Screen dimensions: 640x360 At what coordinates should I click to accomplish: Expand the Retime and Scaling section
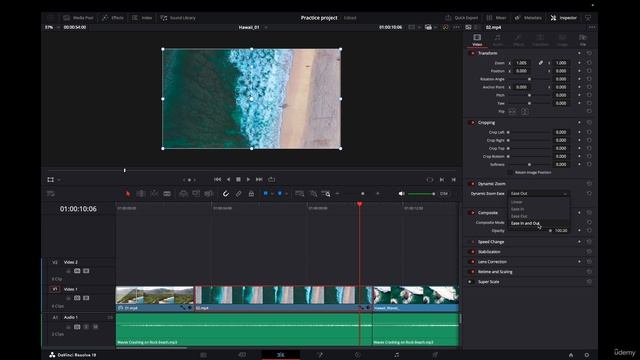(495, 272)
